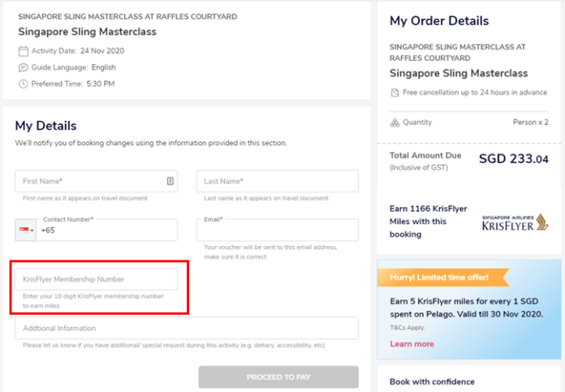The width and height of the screenshot is (565, 392).
Task: Open the Learn more link
Action: [412, 344]
